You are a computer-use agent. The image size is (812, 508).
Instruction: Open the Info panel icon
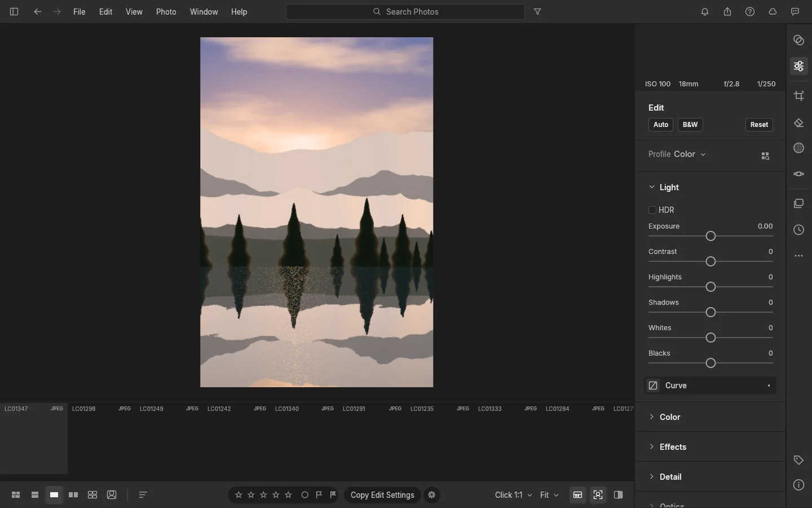(x=798, y=485)
